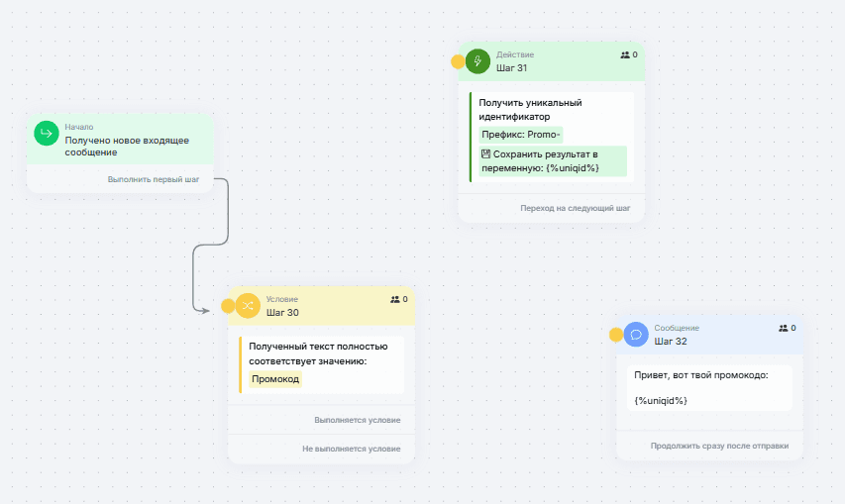Click the {%uniqid%} variable in Шаг 32
This screenshot has height=504, width=845.
[x=661, y=401]
